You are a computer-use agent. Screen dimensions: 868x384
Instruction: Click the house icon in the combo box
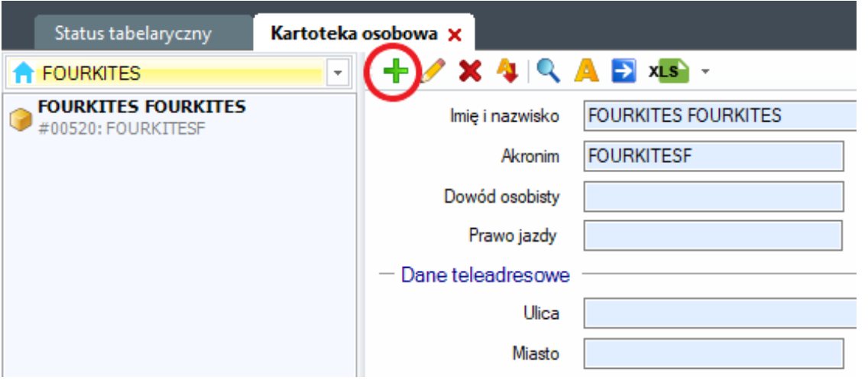click(x=24, y=73)
